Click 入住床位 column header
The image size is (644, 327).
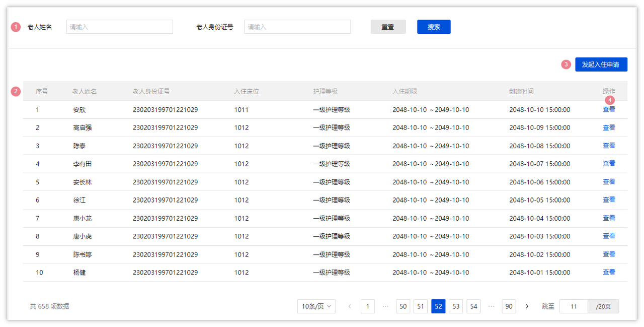tap(247, 91)
